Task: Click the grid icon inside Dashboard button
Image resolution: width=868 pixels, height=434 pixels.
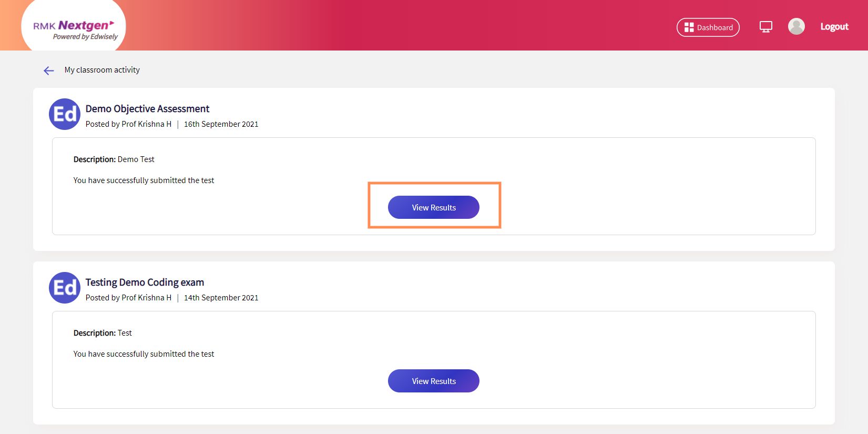Action: click(689, 27)
